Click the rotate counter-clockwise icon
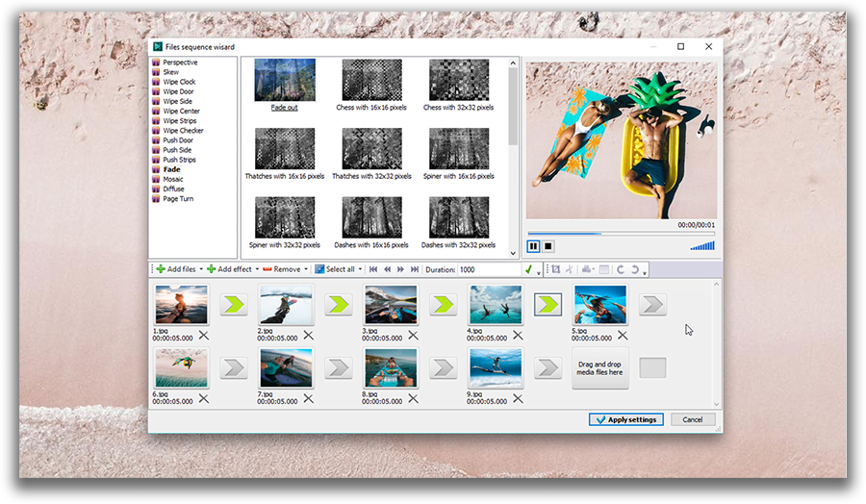 point(635,269)
